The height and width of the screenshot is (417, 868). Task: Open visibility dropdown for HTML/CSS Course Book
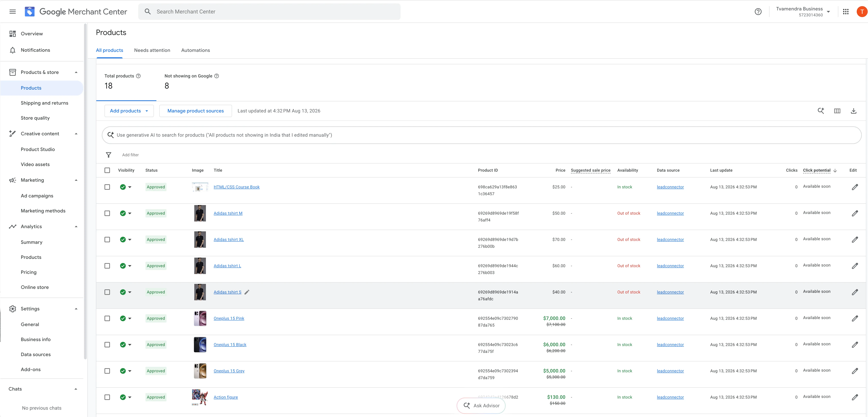(130, 187)
